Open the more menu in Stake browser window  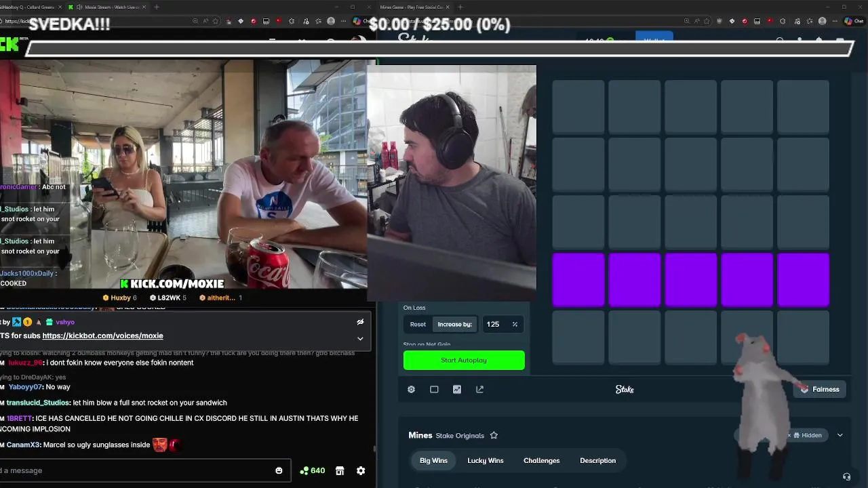click(835, 21)
